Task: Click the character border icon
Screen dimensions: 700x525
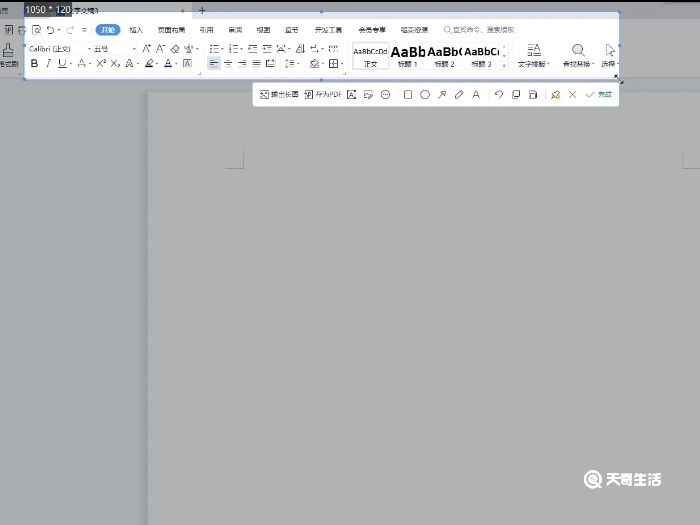Action: click(188, 63)
